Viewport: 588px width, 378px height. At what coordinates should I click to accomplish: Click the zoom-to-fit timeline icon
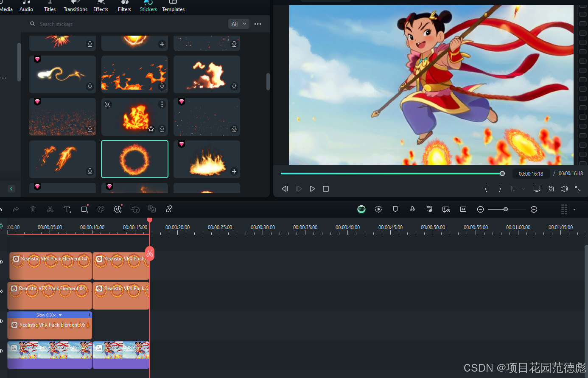click(x=463, y=209)
